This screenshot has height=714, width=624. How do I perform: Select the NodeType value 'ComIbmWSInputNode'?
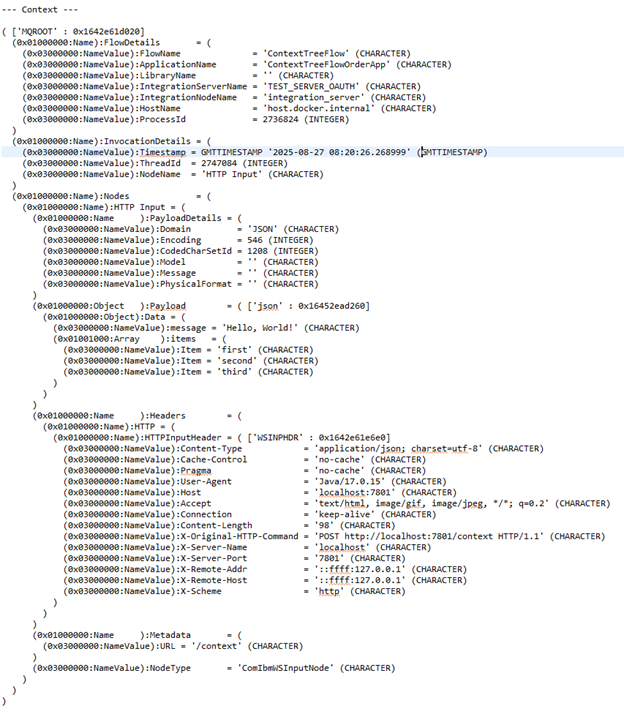click(286, 668)
